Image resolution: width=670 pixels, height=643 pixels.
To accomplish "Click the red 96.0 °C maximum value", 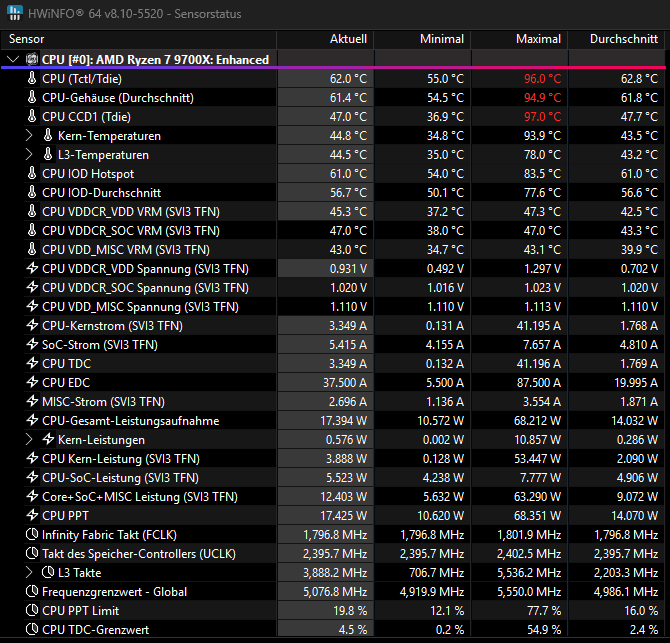I will coord(542,79).
